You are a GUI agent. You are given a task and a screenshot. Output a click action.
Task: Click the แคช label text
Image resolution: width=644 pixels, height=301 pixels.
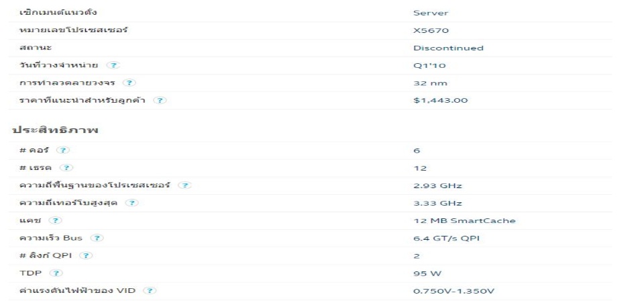pos(30,220)
